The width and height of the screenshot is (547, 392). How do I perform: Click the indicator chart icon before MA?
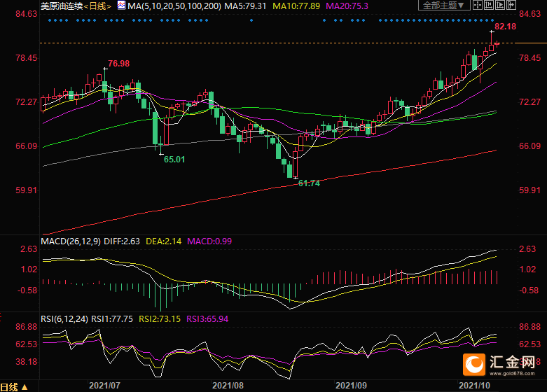121,5
